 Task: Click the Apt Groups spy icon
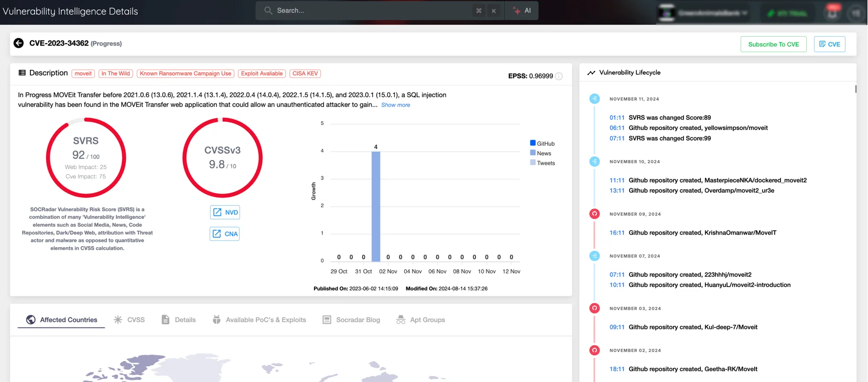click(401, 320)
